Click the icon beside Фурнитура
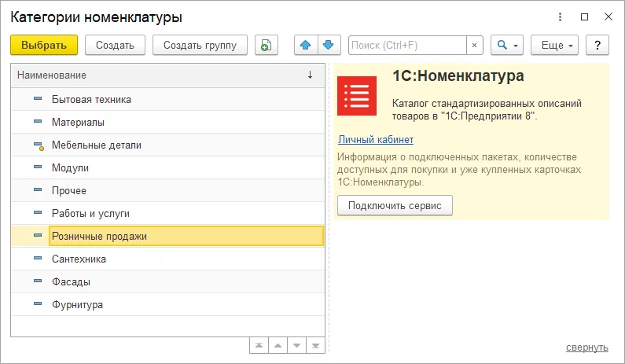The image size is (625, 364). pos(38,303)
